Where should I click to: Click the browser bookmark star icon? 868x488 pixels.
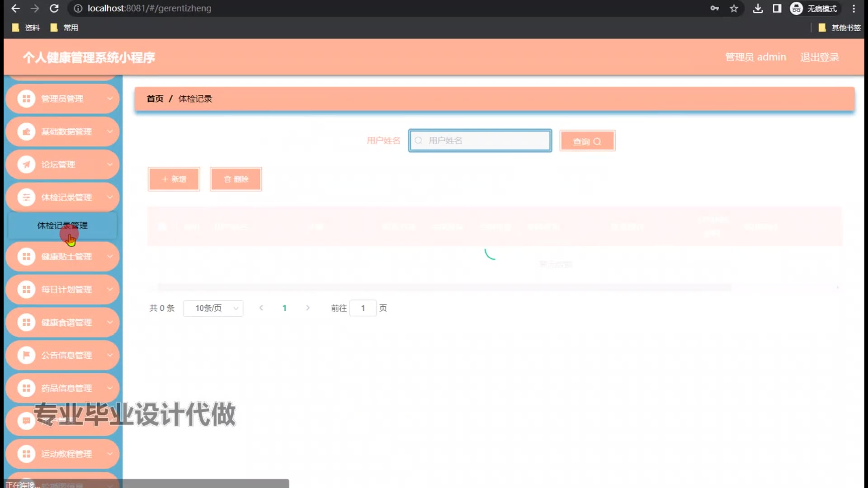734,9
